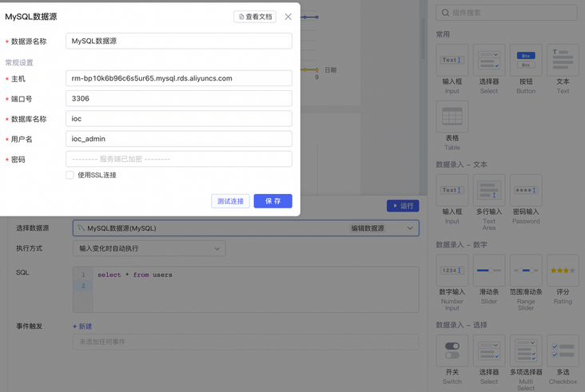The image size is (585, 392).
Task: Select the Select (选择器) component icon under 常用
Action: tap(489, 60)
